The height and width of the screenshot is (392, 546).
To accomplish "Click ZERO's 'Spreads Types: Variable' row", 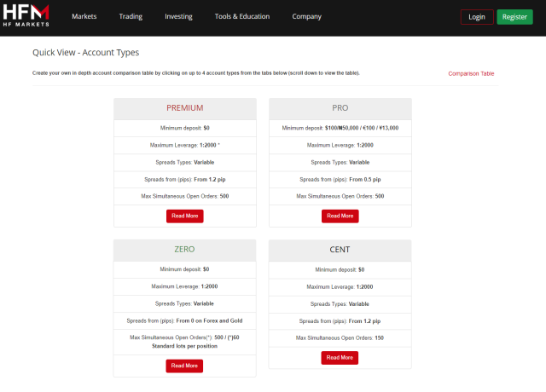I will click(x=184, y=303).
